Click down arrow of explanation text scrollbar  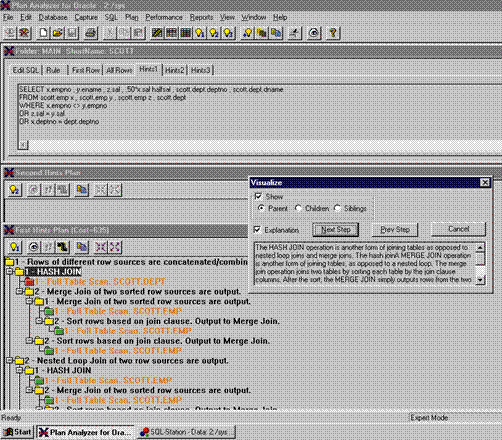[480, 280]
